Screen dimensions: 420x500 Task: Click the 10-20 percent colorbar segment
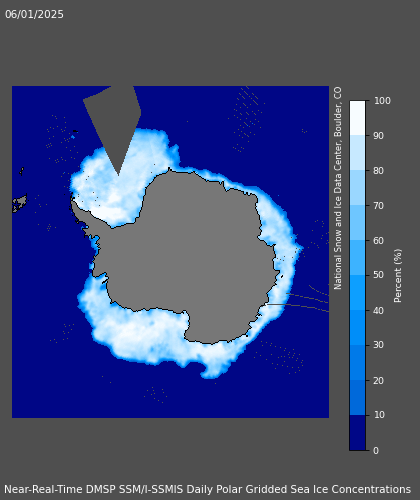pos(357,397)
